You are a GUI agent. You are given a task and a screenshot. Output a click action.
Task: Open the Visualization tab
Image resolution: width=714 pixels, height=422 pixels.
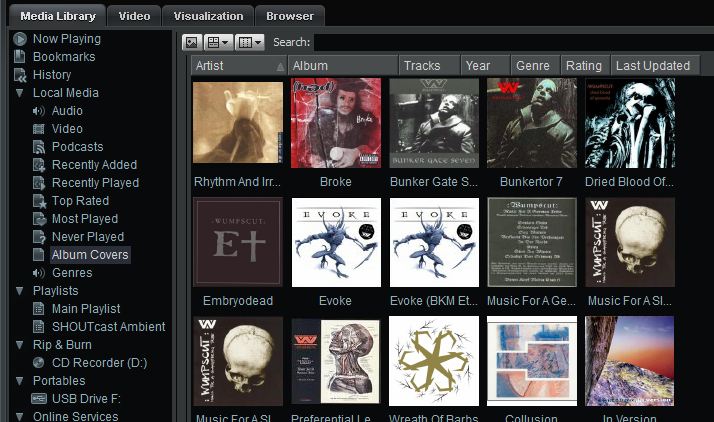tap(208, 16)
